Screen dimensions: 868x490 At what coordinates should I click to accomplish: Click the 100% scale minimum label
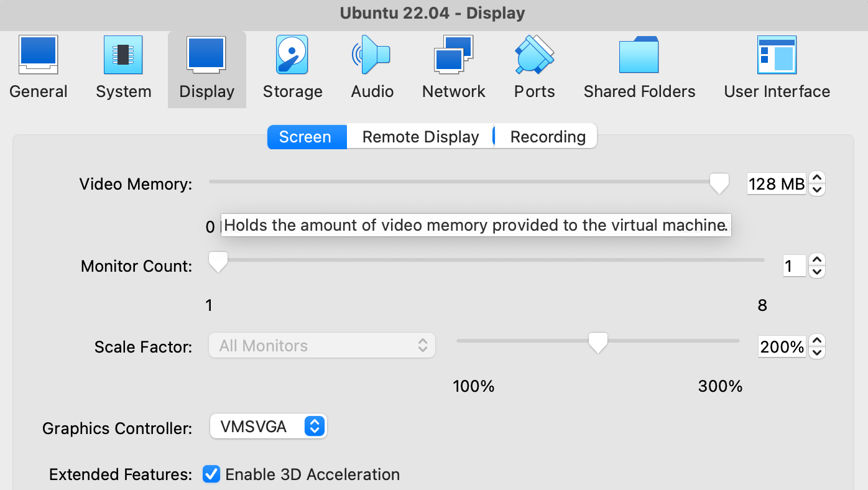[474, 386]
